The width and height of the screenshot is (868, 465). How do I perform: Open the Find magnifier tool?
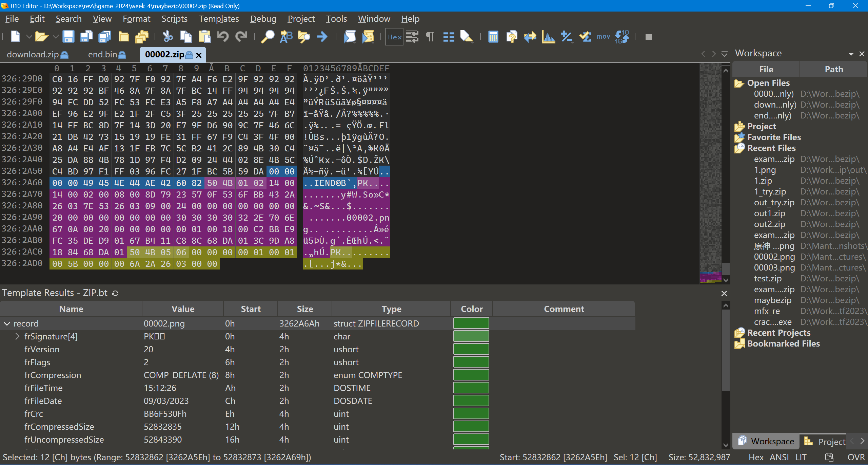(x=268, y=37)
